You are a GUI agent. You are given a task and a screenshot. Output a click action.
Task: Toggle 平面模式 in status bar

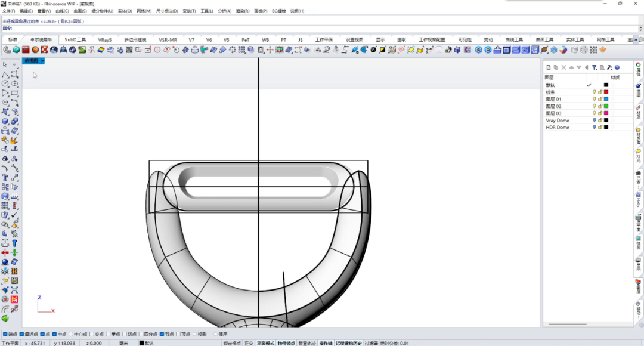pyautogui.click(x=265, y=343)
